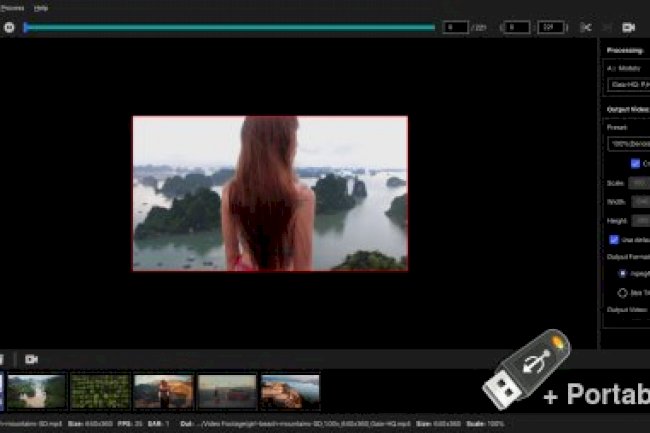
Task: Open the Process menu
Action: click(x=12, y=7)
